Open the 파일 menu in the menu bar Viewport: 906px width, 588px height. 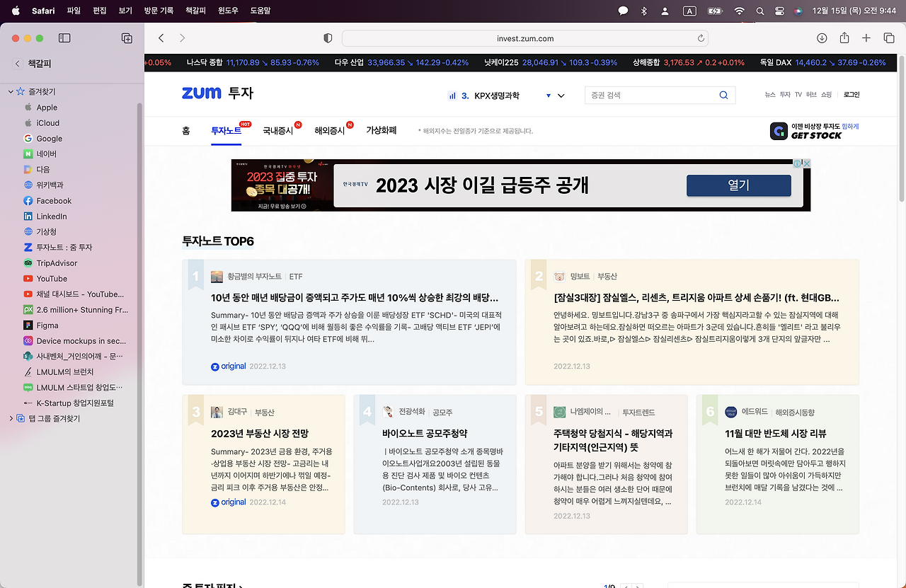pyautogui.click(x=74, y=11)
